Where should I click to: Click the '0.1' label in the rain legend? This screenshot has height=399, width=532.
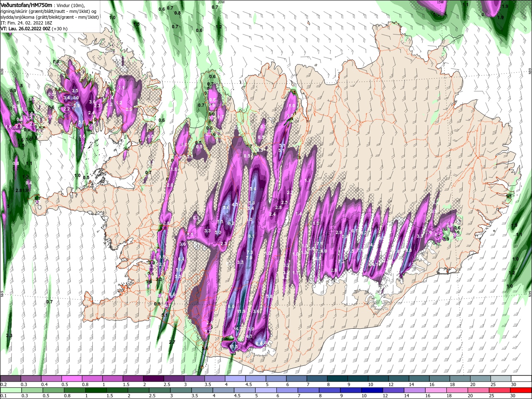tap(4, 396)
